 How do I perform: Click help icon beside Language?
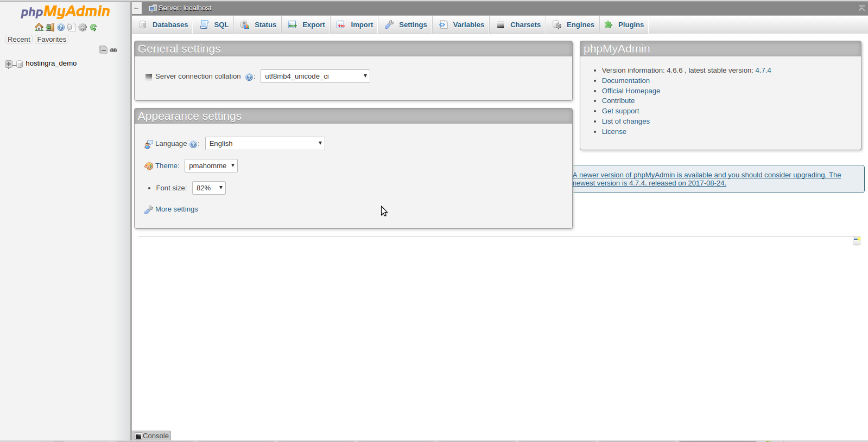click(193, 144)
